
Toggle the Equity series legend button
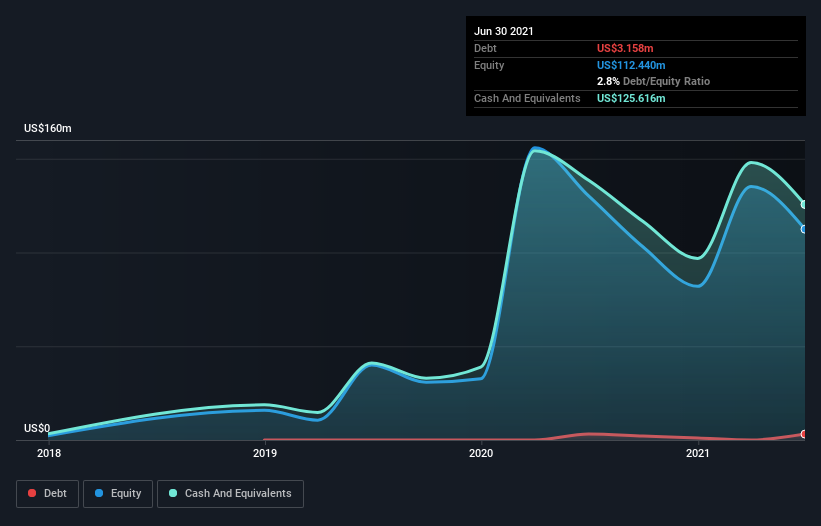tap(118, 494)
